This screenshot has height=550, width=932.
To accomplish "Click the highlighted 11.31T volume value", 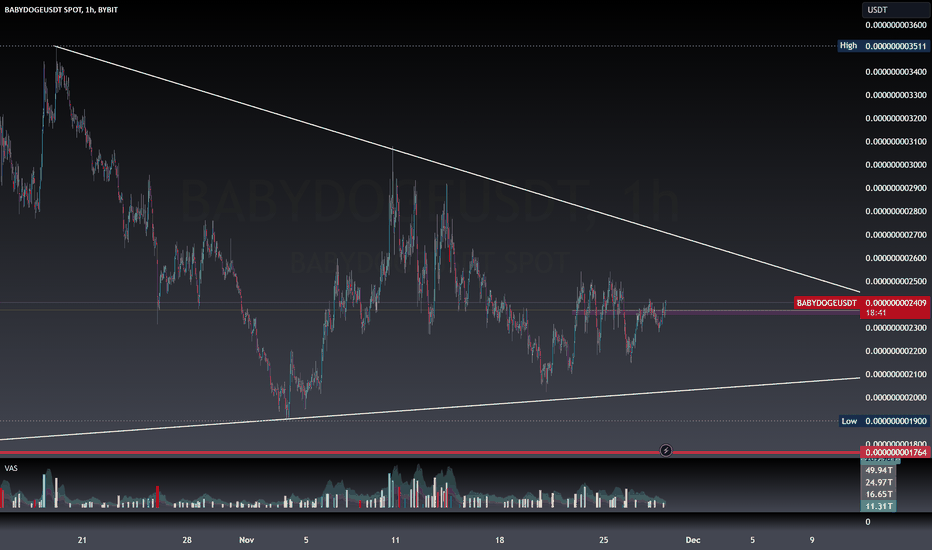I will click(x=879, y=506).
